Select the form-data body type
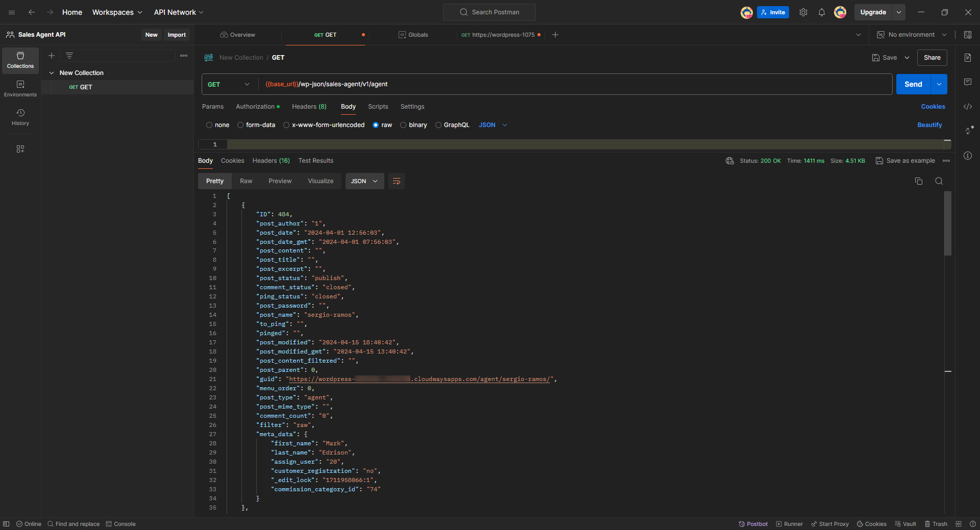 [x=240, y=125]
